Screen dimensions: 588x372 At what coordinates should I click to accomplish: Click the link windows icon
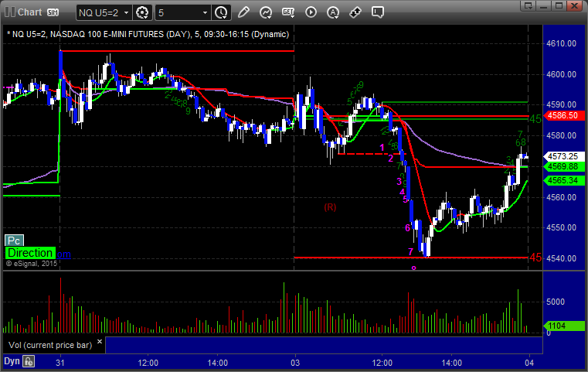click(355, 12)
